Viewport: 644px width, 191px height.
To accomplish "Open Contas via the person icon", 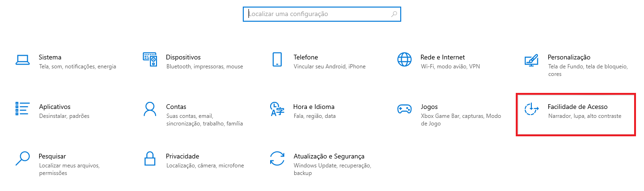I will 149,109.
